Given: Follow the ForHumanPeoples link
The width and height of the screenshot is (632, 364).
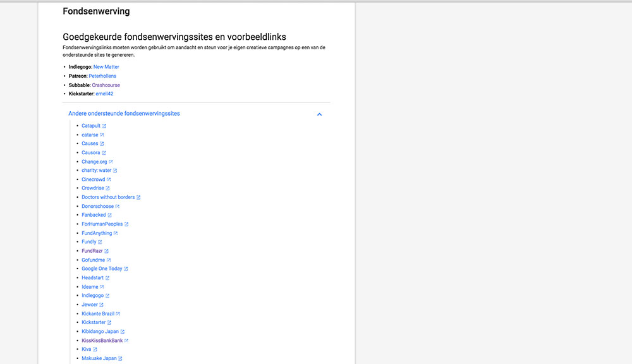Looking at the screenshot, I should (x=102, y=224).
